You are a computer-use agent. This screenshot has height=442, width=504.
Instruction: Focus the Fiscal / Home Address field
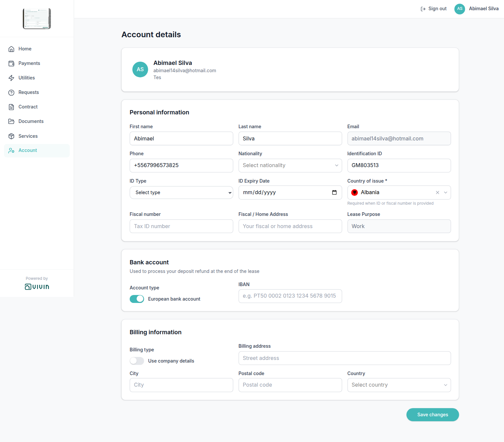point(290,226)
